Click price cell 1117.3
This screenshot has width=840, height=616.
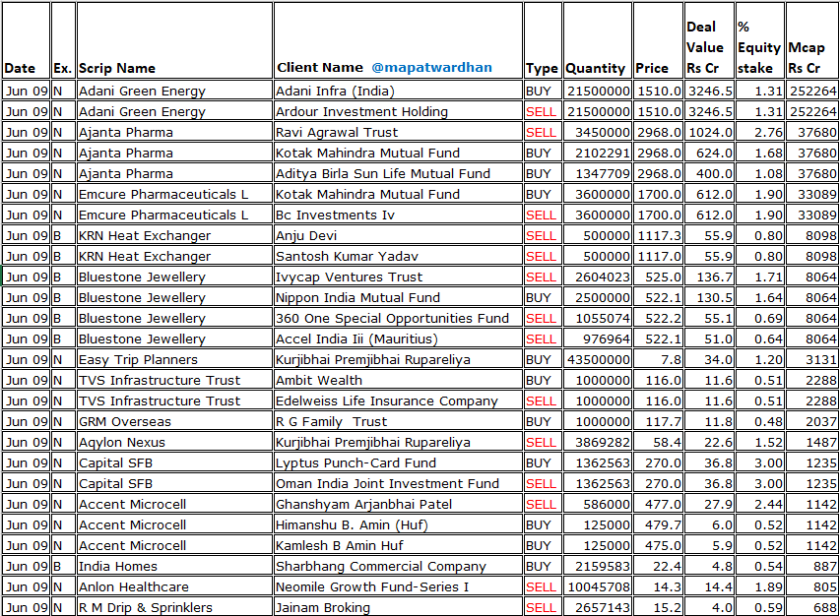click(659, 235)
